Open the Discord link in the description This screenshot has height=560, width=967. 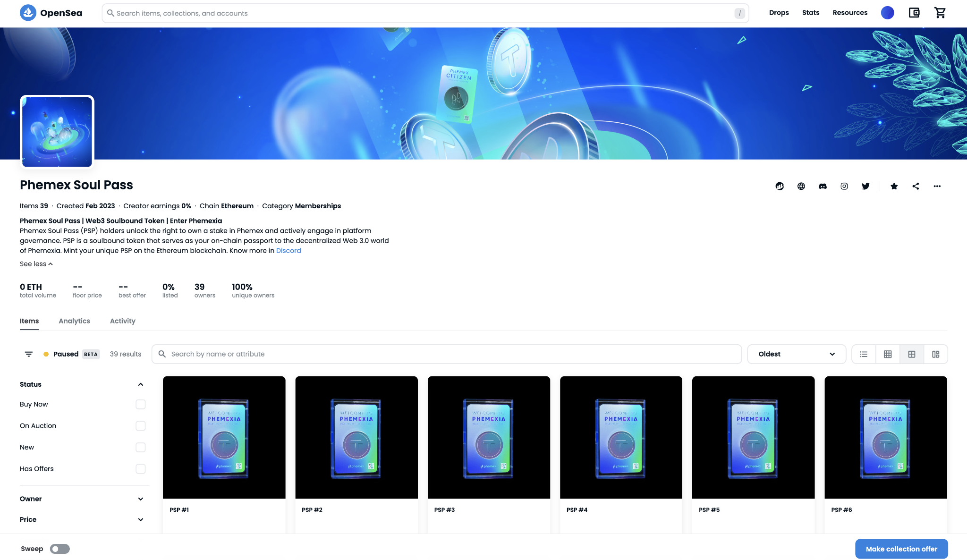click(x=288, y=250)
